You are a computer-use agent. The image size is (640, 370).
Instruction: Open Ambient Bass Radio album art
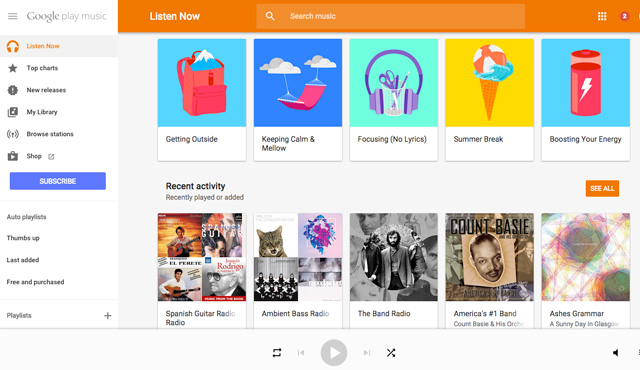[298, 257]
